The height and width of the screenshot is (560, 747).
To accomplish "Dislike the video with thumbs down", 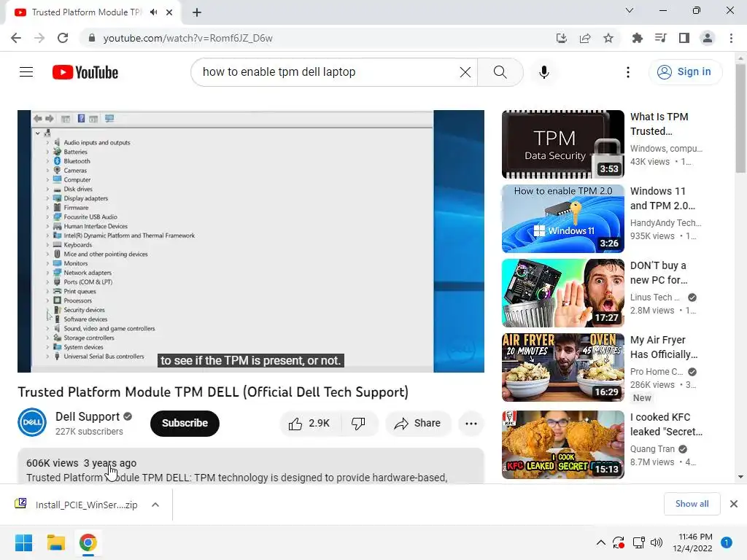I will [359, 424].
